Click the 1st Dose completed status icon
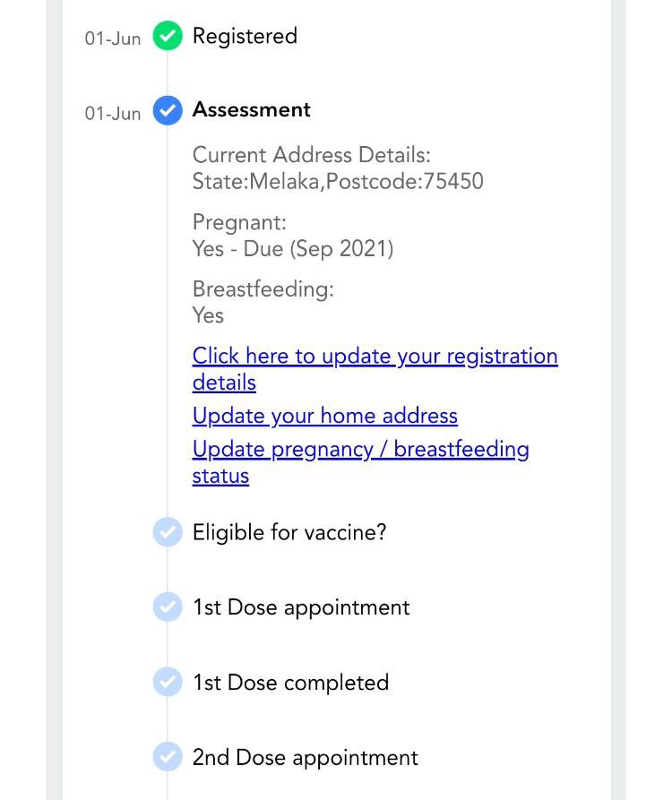Image resolution: width=672 pixels, height=800 pixels. [168, 682]
